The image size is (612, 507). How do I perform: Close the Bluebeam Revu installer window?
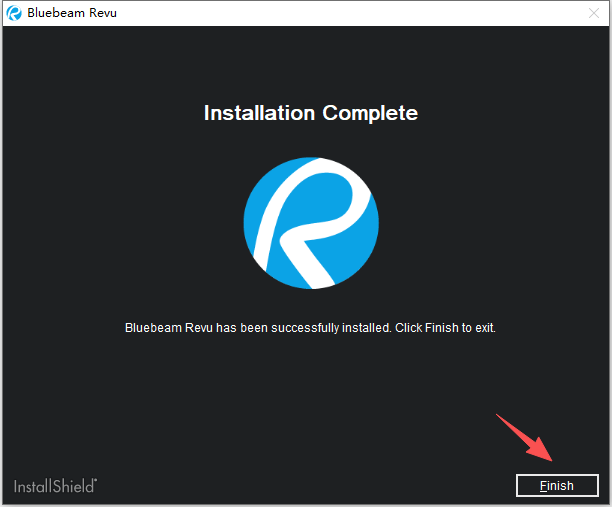click(594, 13)
